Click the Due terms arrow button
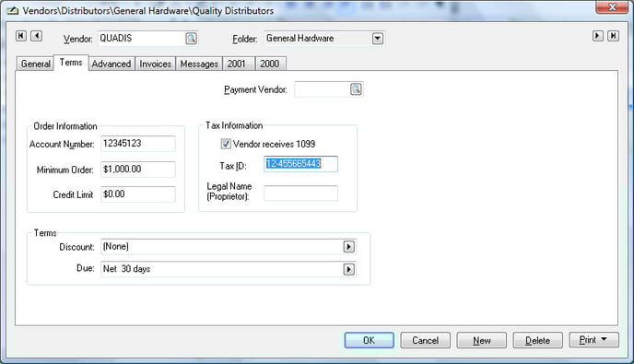The width and height of the screenshot is (634, 364). pyautogui.click(x=349, y=269)
